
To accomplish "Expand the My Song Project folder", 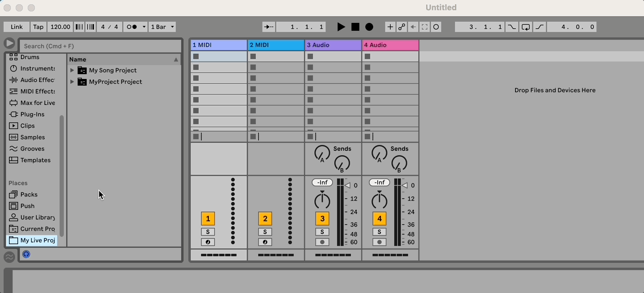I will [72, 71].
